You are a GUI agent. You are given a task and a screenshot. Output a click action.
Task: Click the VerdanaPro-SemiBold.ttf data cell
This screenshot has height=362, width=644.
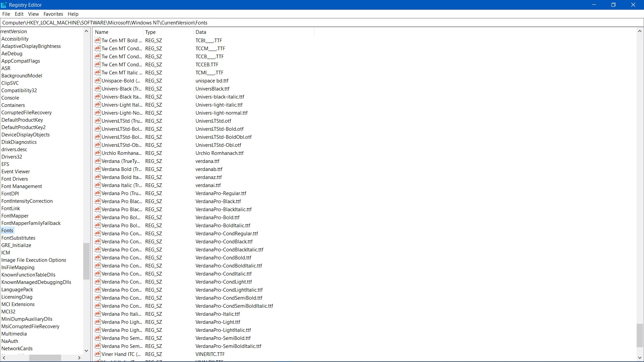[223, 338]
